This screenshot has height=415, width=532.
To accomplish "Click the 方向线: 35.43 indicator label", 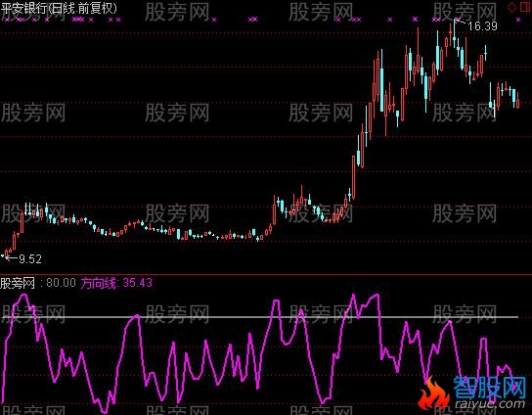I will coord(116,283).
